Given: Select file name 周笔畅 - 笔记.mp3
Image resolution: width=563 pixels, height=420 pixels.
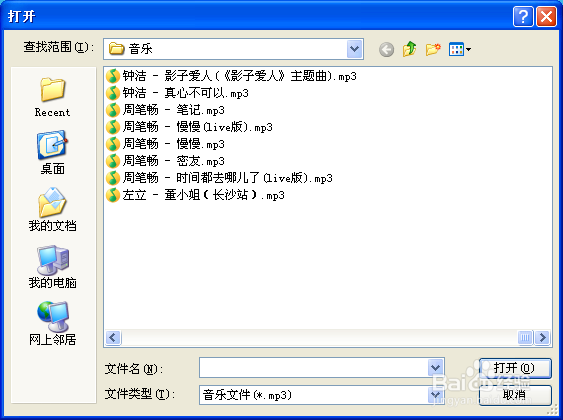Looking at the screenshot, I should click(173, 110).
